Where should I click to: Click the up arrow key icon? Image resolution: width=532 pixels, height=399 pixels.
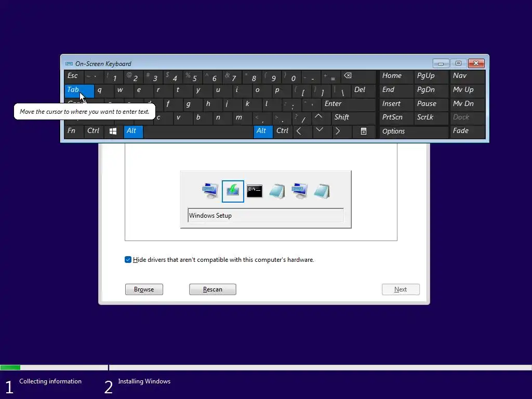(318, 117)
